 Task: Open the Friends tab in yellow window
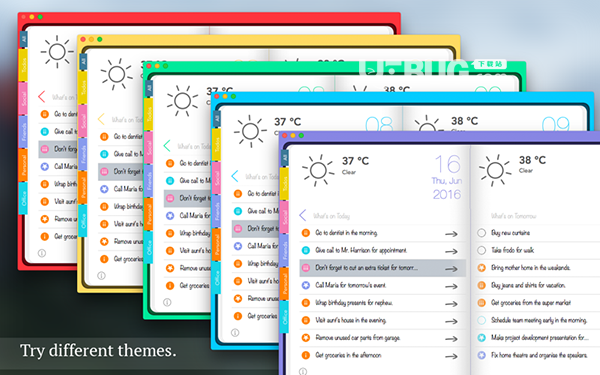click(82, 154)
